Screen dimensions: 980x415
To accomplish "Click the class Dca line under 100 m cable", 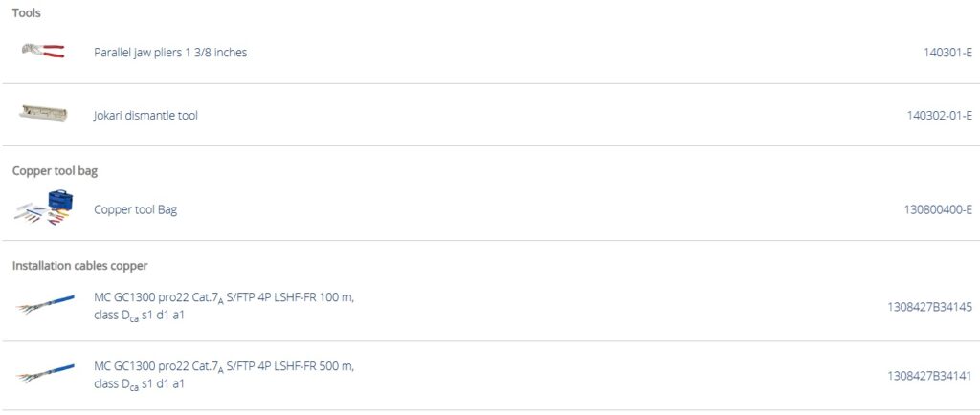I will [139, 316].
